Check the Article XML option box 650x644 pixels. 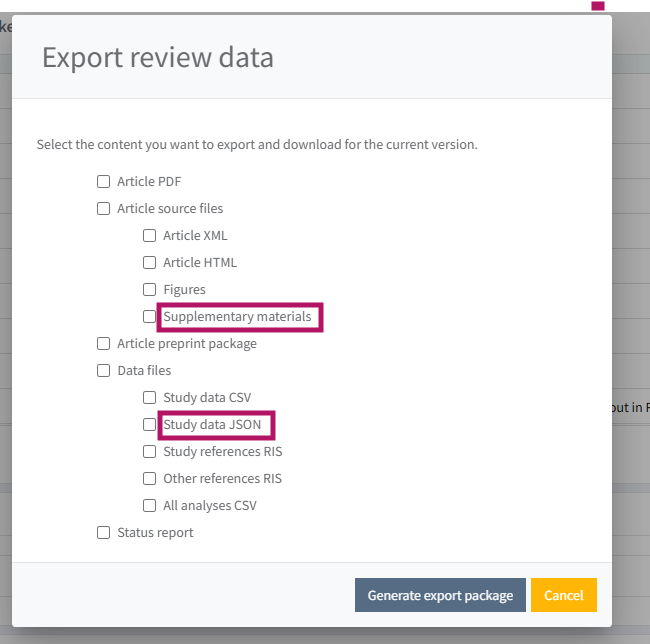click(x=149, y=236)
